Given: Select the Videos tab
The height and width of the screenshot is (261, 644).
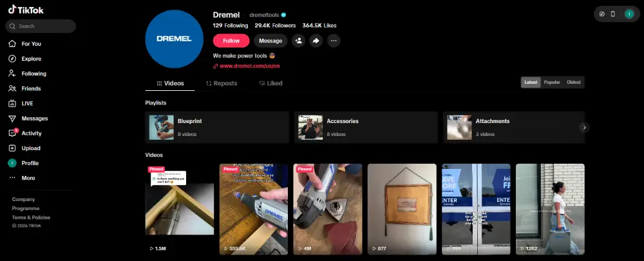Looking at the screenshot, I should tap(170, 83).
